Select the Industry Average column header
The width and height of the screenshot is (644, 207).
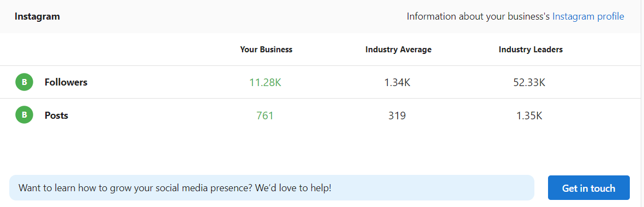pos(399,50)
